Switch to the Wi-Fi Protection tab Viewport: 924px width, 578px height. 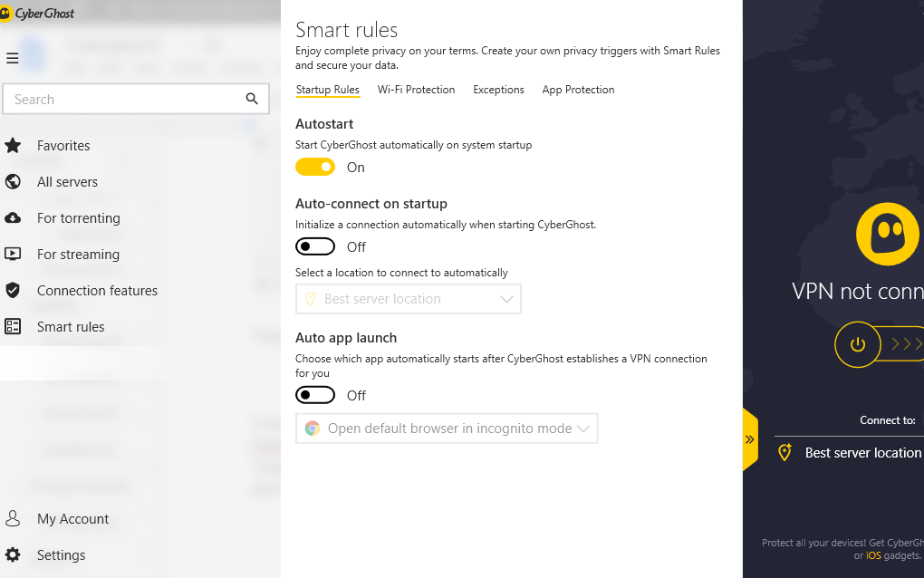[x=416, y=90]
